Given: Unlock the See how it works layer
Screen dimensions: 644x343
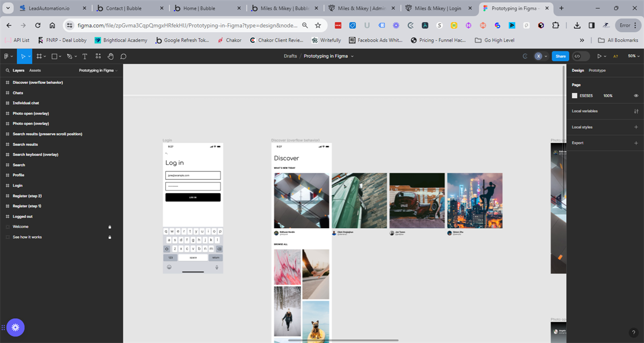Looking at the screenshot, I should point(109,237).
